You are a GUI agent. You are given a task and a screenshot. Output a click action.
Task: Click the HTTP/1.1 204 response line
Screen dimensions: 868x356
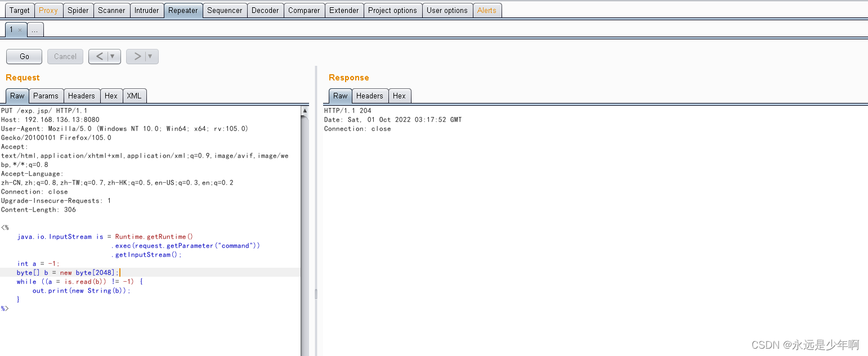(348, 111)
